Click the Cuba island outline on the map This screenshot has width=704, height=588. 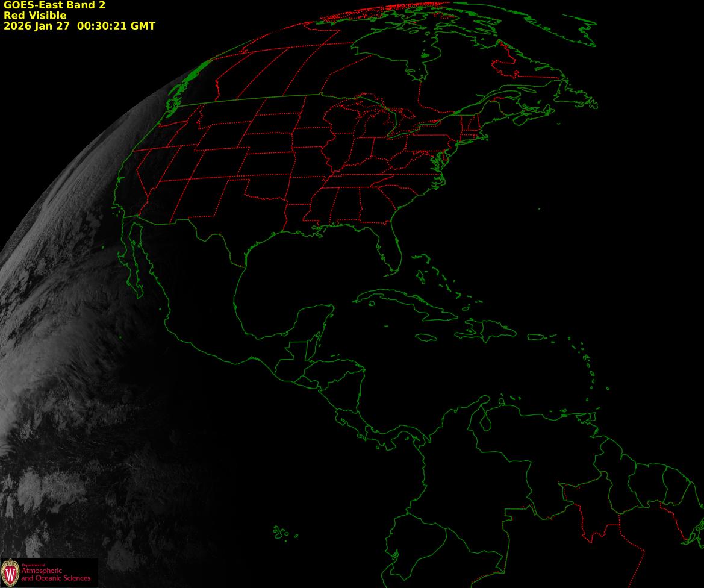[x=407, y=305]
